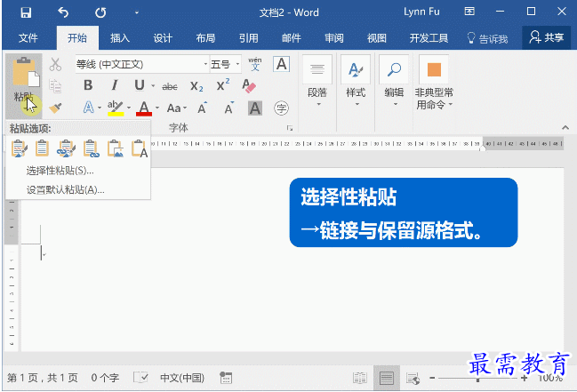This screenshot has height=392, width=577.
Task: Click the Cut scissors icon
Action: coord(55,64)
